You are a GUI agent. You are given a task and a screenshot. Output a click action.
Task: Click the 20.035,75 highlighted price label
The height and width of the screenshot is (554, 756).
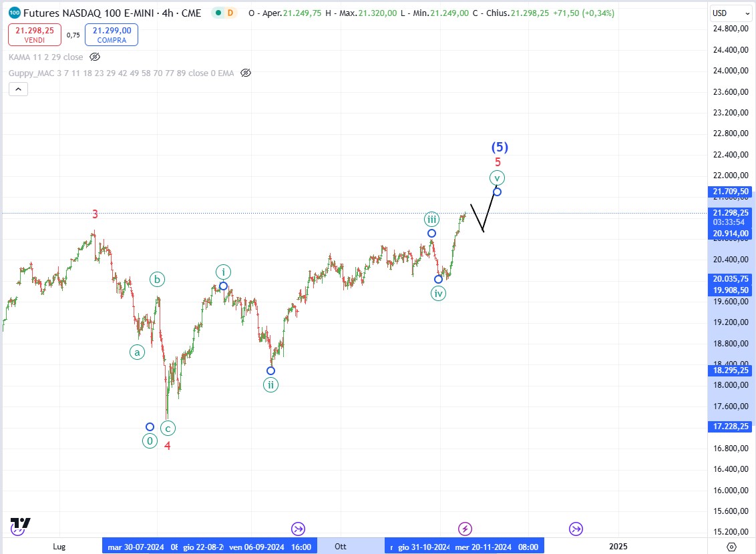point(731,279)
